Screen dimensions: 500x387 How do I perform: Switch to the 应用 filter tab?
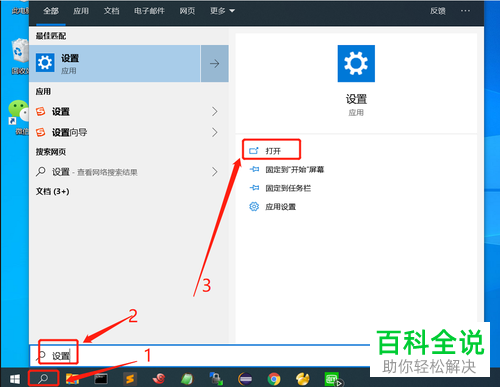point(81,11)
